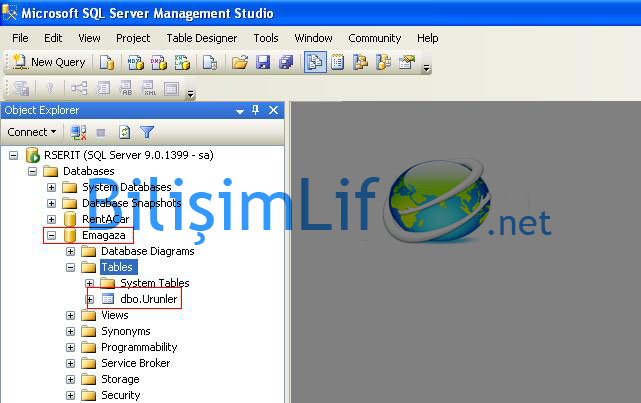Expand the Service Broker folder
This screenshot has height=403, width=641.
pyautogui.click(x=70, y=363)
